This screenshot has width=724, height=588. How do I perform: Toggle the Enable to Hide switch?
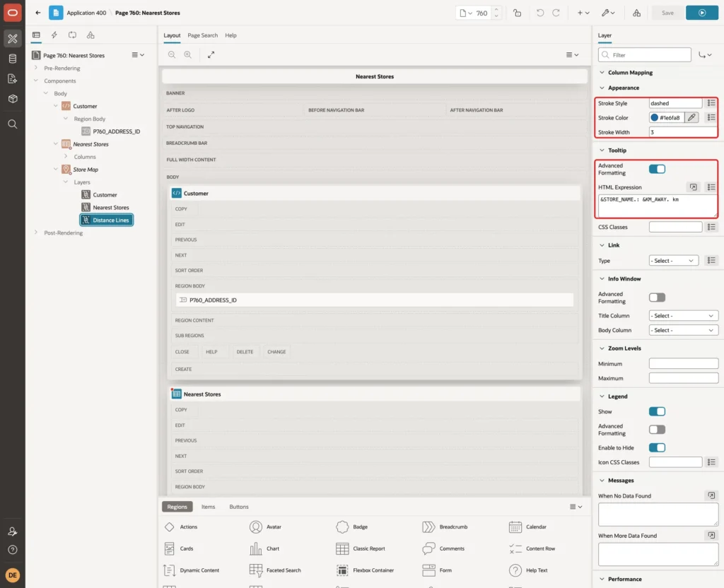pyautogui.click(x=657, y=447)
